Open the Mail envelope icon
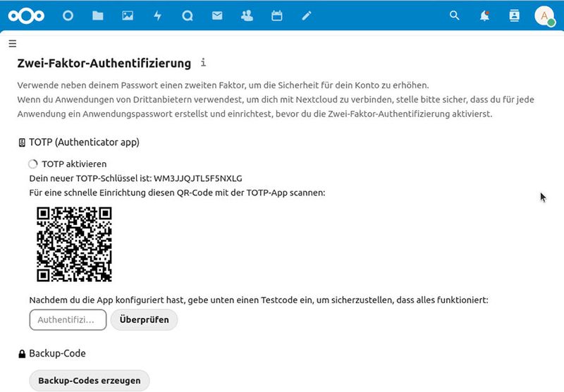 pos(217,16)
